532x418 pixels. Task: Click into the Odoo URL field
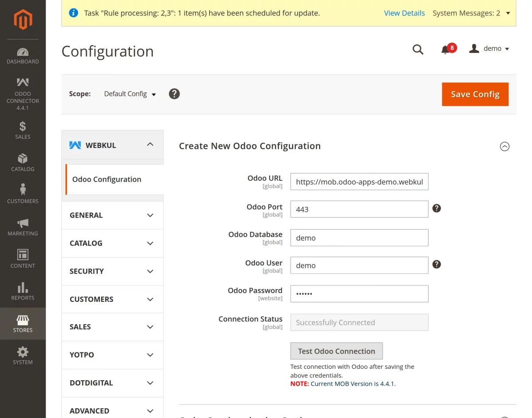(x=360, y=182)
